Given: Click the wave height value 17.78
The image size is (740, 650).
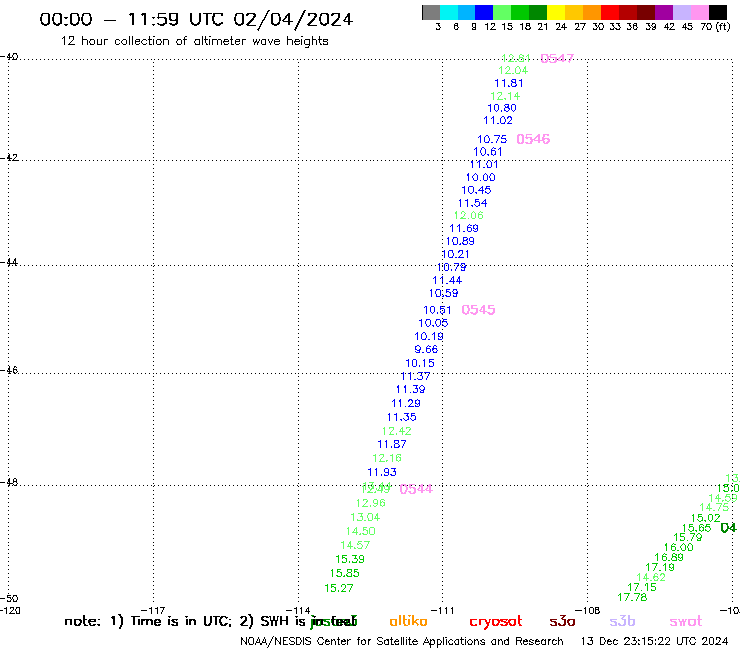Looking at the screenshot, I should pyautogui.click(x=632, y=598).
